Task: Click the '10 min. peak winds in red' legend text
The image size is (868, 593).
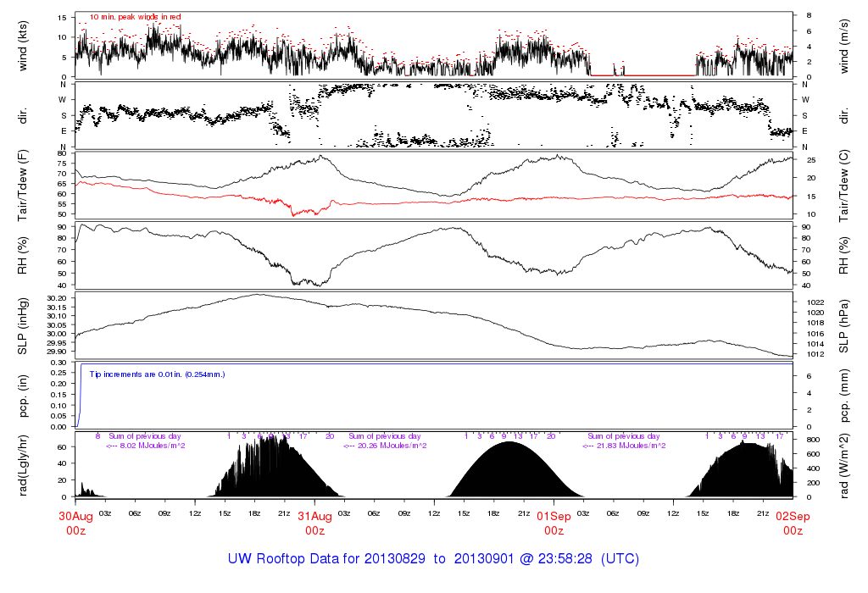Action: [135, 17]
